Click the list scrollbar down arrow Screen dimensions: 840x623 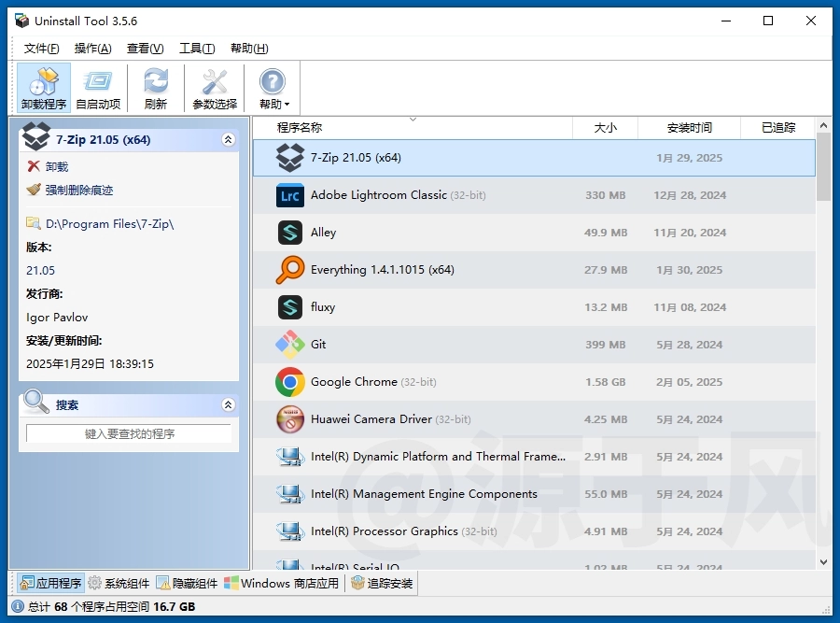pos(824,562)
